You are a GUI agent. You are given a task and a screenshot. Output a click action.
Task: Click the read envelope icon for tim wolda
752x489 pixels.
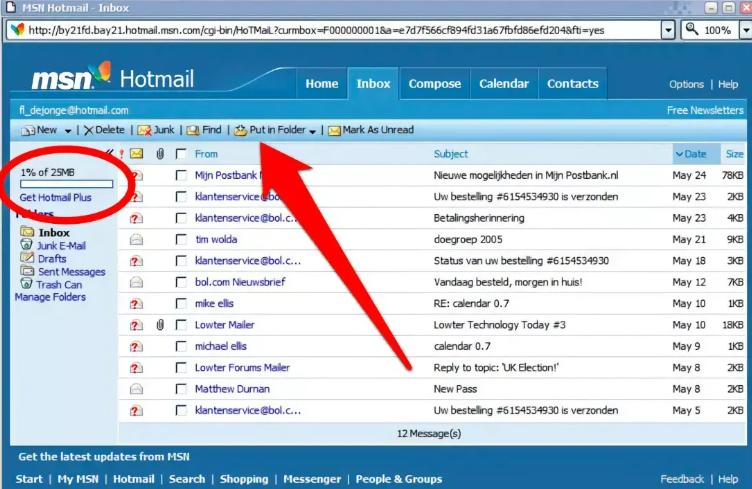(x=137, y=239)
